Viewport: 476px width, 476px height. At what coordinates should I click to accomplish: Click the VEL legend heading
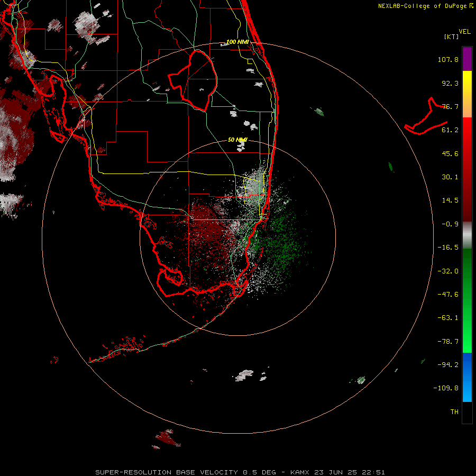tap(464, 32)
